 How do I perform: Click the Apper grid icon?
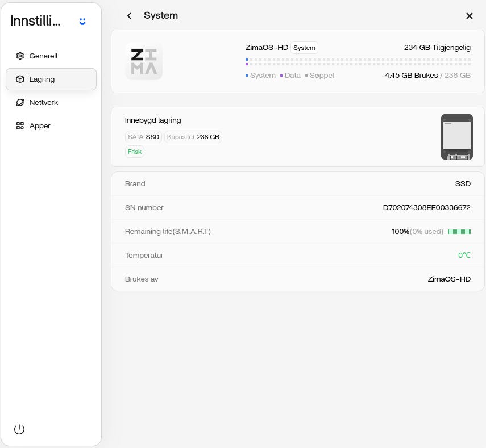(20, 125)
